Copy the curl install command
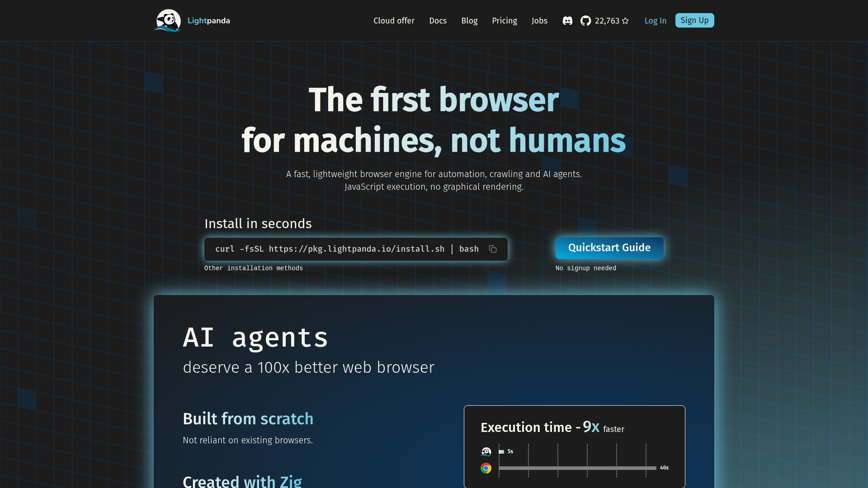The height and width of the screenshot is (488, 868). point(493,249)
